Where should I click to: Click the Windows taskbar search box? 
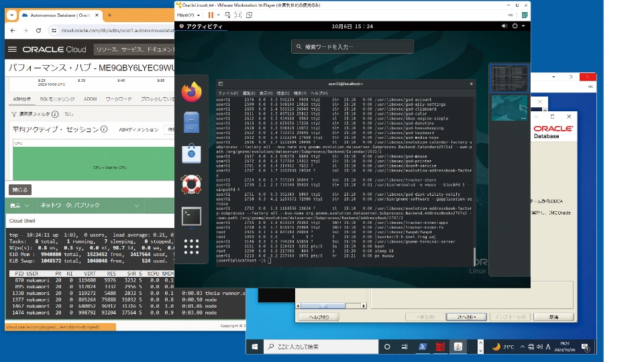coord(321,347)
